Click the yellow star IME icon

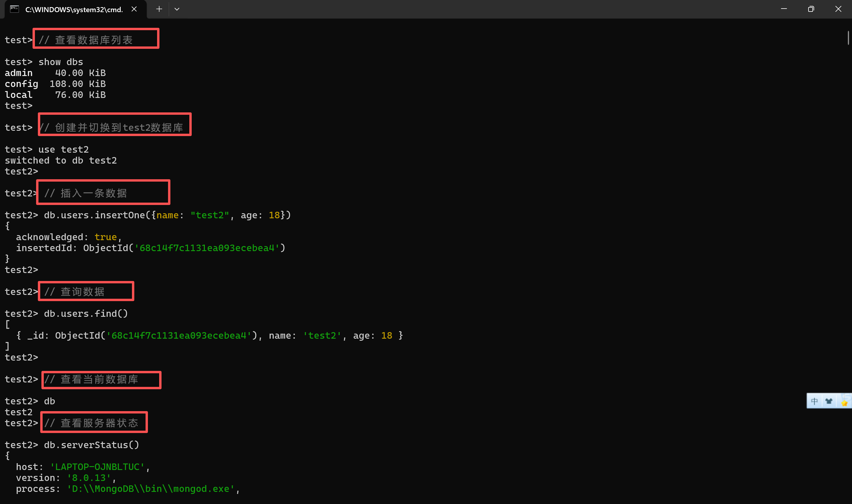pyautogui.click(x=844, y=403)
